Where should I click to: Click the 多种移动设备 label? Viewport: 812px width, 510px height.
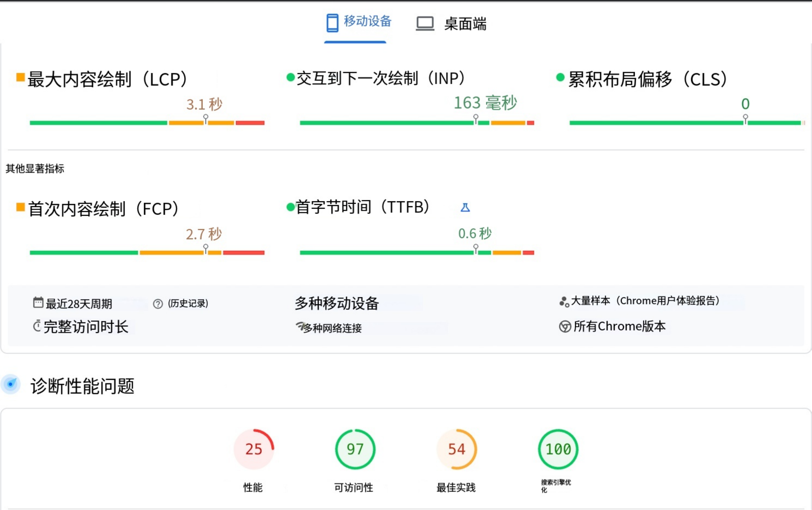(x=337, y=303)
